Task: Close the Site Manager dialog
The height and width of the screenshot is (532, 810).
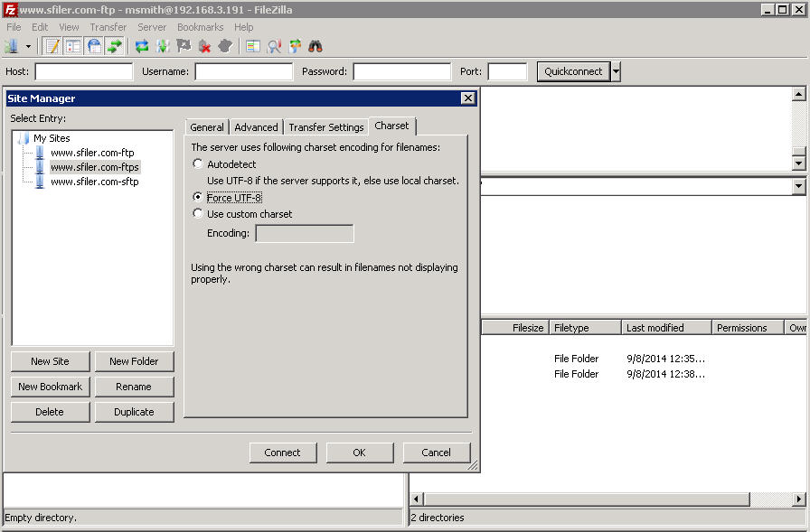Action: [x=467, y=98]
